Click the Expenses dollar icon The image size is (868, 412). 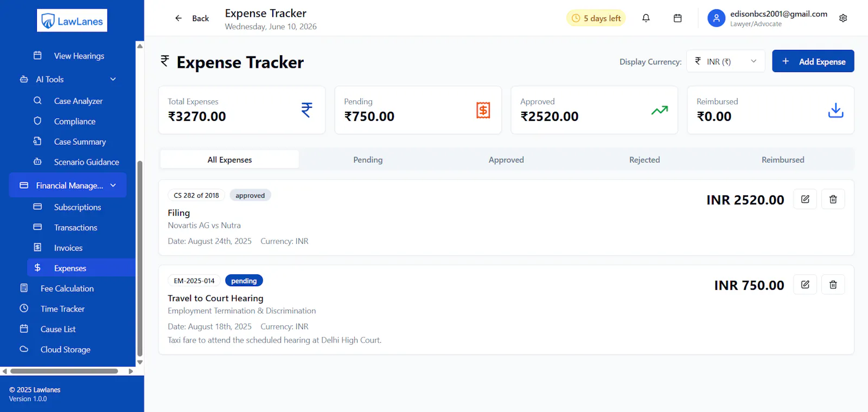(37, 267)
